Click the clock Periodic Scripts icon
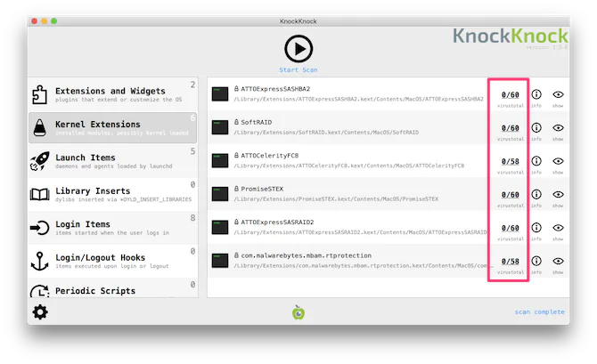Image resolution: width=597 pixels, height=364 pixels. point(39,291)
